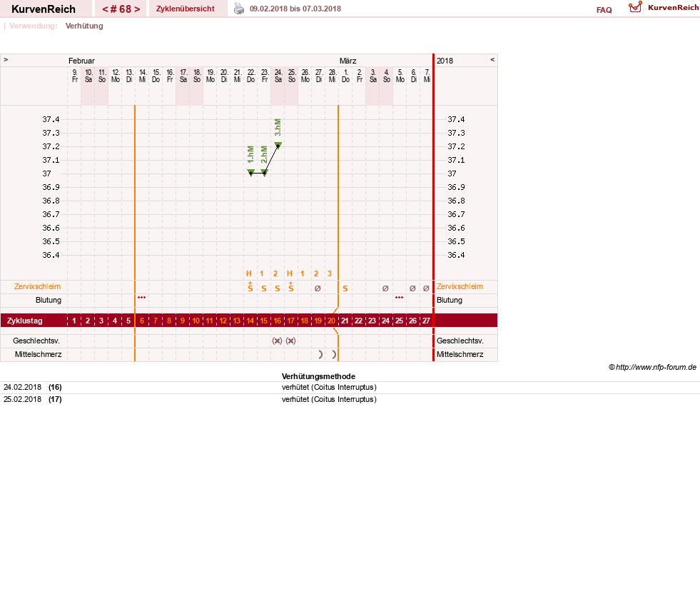The image size is (700, 604).
Task: Click the empty-set mucus symbol on day 26
Action: 412,288
